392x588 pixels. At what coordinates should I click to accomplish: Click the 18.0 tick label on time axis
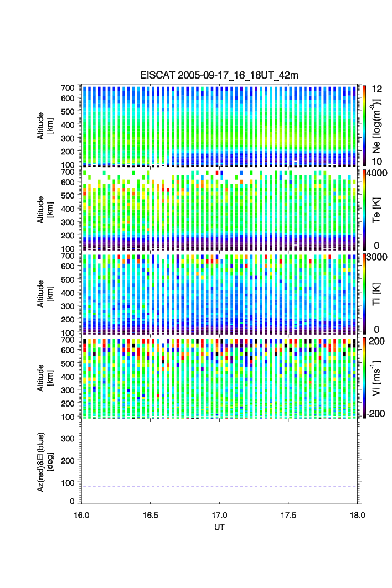358,514
